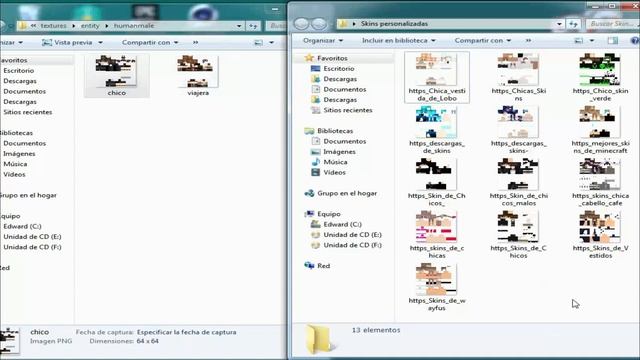Click entity breadcrumb in humanmale window
Viewport: 640px width, 360px height.
[90, 26]
